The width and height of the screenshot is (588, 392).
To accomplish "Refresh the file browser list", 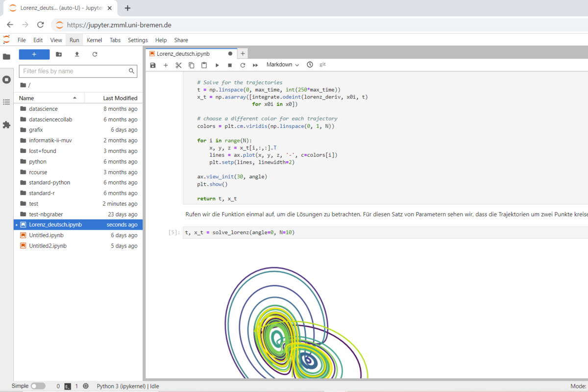I will (x=95, y=54).
